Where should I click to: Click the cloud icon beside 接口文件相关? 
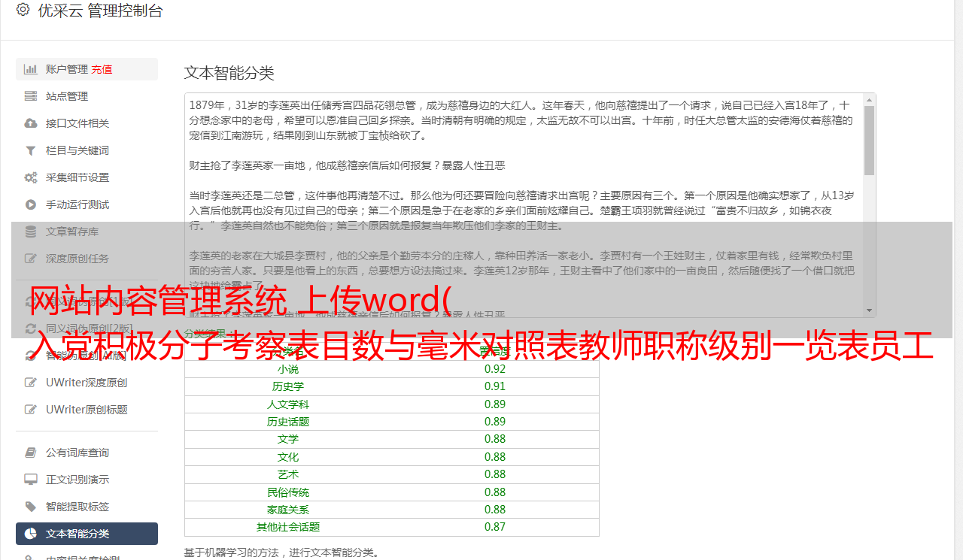[x=31, y=123]
